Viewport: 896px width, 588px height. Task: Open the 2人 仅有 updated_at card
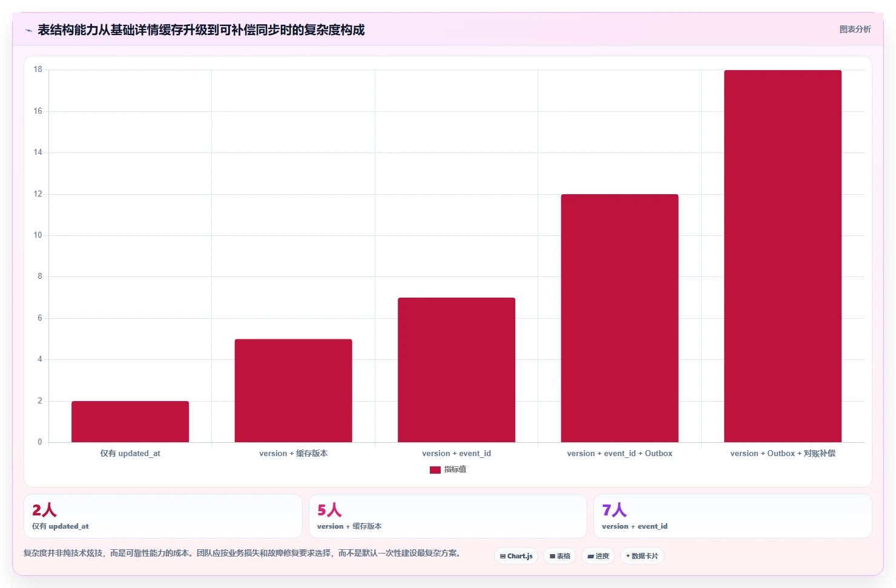coord(163,516)
